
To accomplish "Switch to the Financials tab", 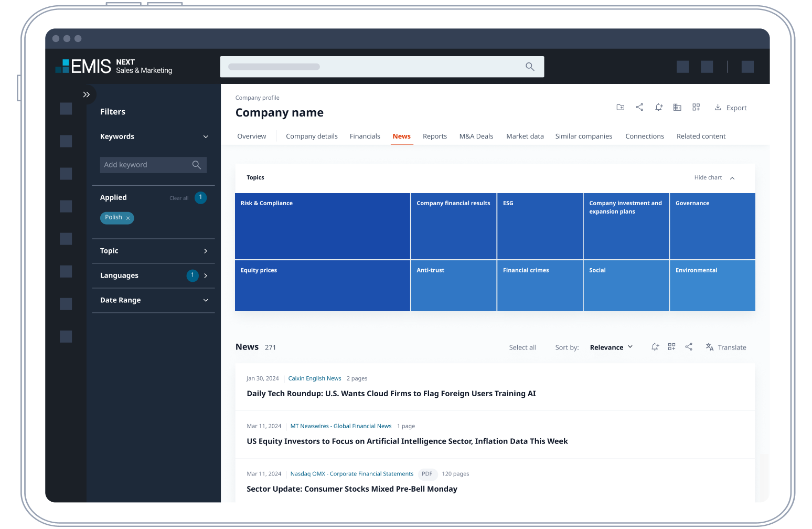I will (x=365, y=136).
